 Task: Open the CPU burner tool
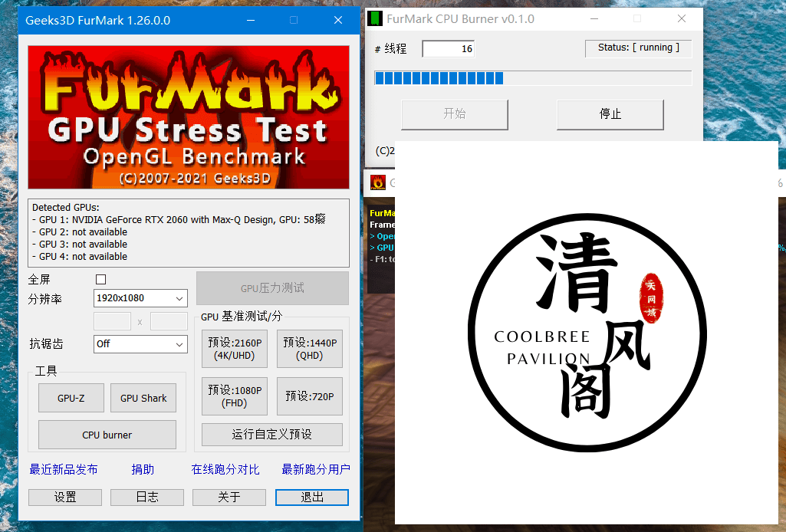tap(107, 435)
